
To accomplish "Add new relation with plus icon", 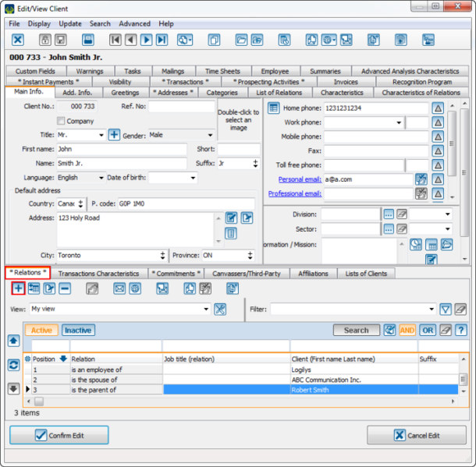I will pos(18,288).
